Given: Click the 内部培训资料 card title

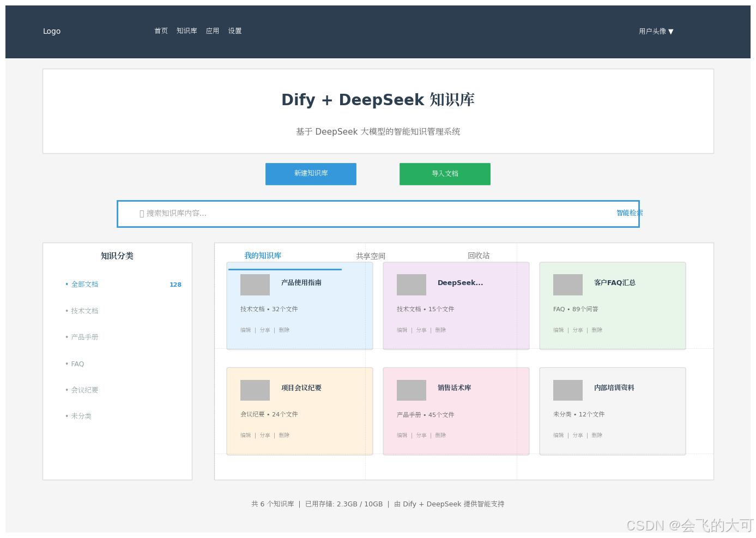Looking at the screenshot, I should (x=614, y=388).
